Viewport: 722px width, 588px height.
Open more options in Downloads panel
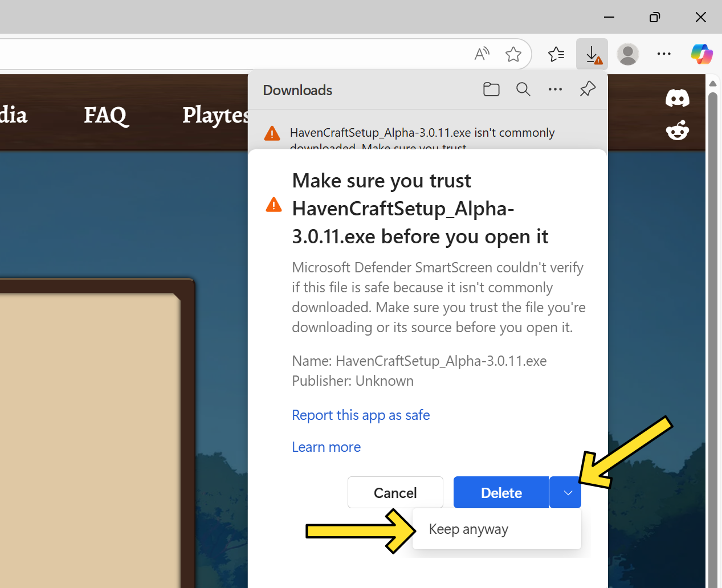(x=555, y=89)
